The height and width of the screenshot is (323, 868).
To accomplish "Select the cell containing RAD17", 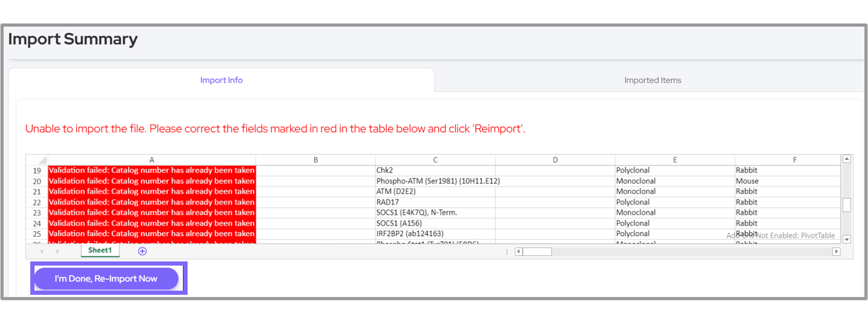I will click(x=435, y=202).
